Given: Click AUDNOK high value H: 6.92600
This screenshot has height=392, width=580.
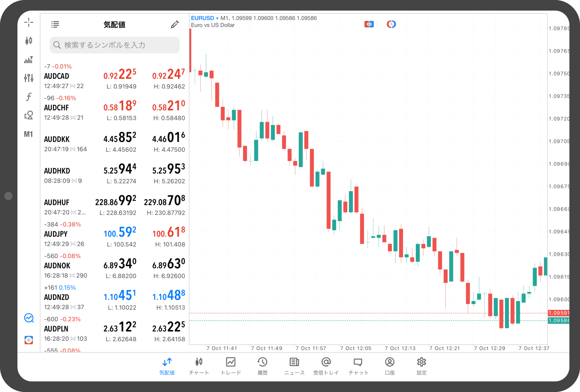Looking at the screenshot, I should click(169, 276).
